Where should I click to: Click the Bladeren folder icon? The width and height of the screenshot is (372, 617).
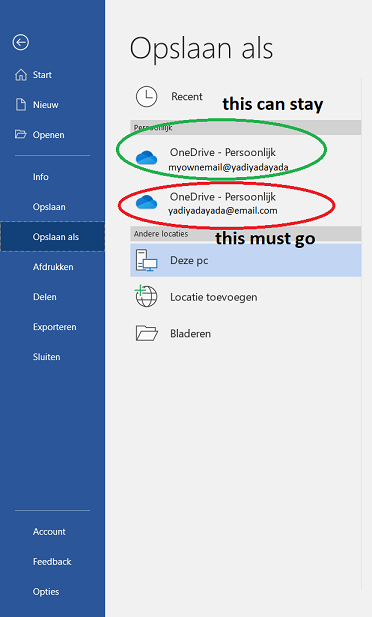146,333
